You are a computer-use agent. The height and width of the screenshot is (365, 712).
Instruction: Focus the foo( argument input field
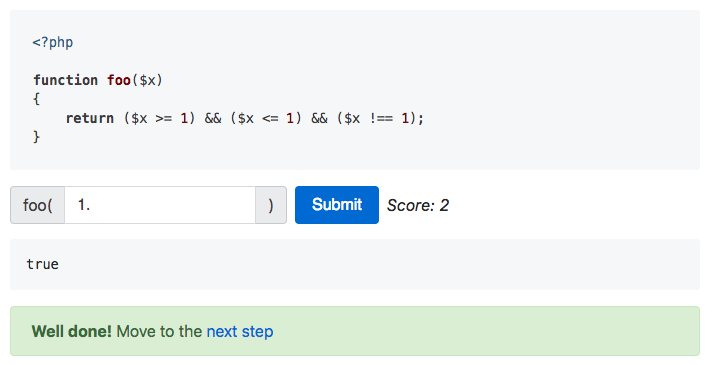(x=160, y=205)
